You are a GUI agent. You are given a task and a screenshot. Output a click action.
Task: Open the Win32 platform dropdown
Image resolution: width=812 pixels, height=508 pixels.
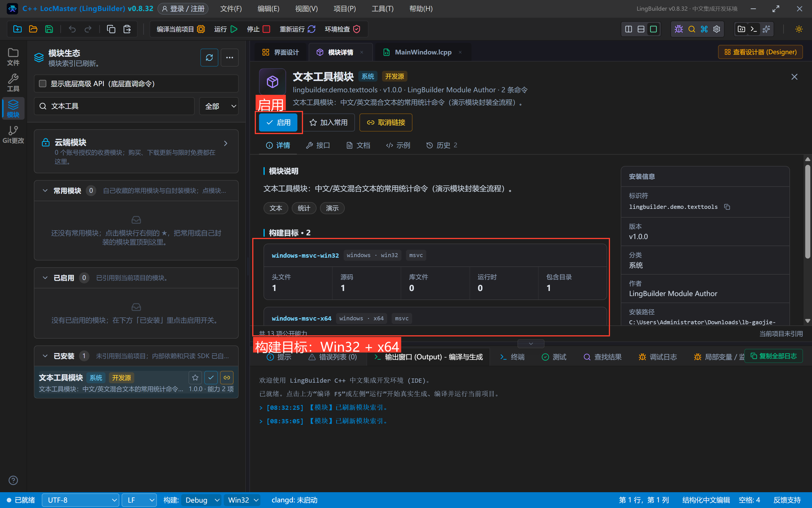coord(242,500)
